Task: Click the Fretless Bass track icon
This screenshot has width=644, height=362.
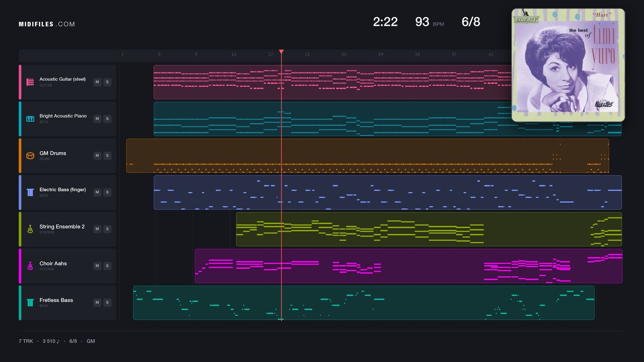Action: tap(30, 303)
